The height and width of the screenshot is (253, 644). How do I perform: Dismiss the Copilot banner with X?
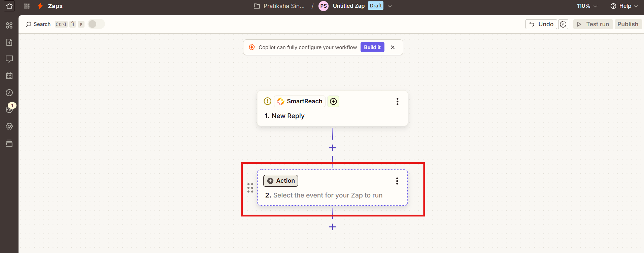[x=393, y=47]
